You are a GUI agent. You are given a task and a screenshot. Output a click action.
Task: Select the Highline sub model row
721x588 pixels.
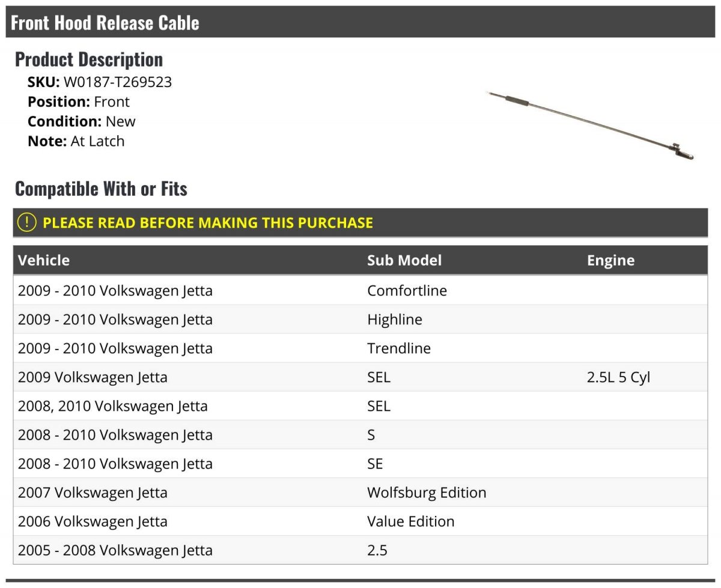[394, 320]
